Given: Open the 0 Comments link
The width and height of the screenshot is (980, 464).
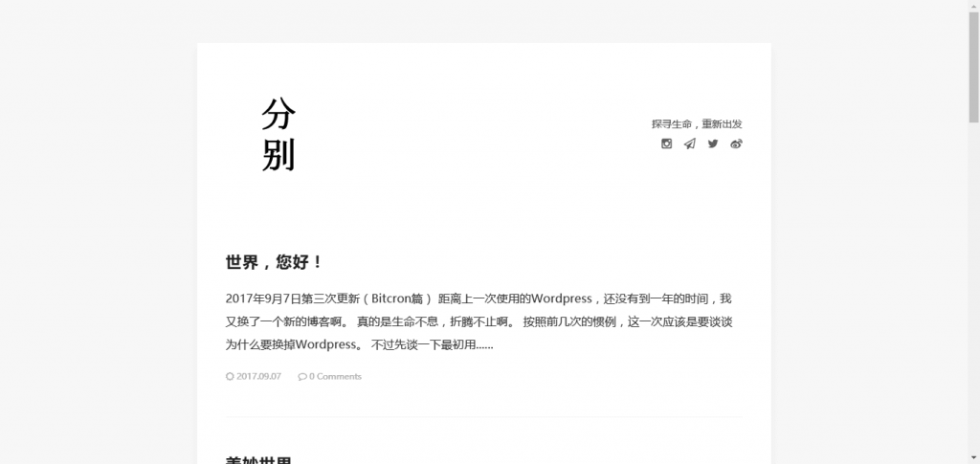Looking at the screenshot, I should coord(335,377).
